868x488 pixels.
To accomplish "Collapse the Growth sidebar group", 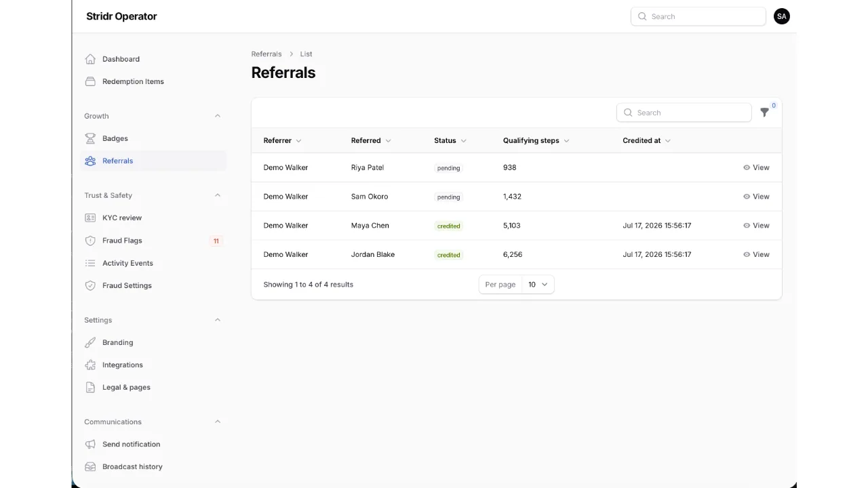I will click(218, 116).
